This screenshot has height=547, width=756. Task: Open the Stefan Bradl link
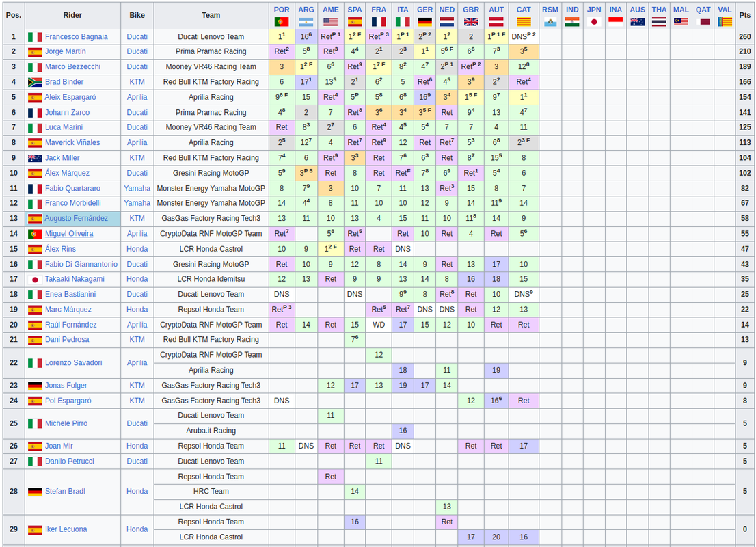65,491
